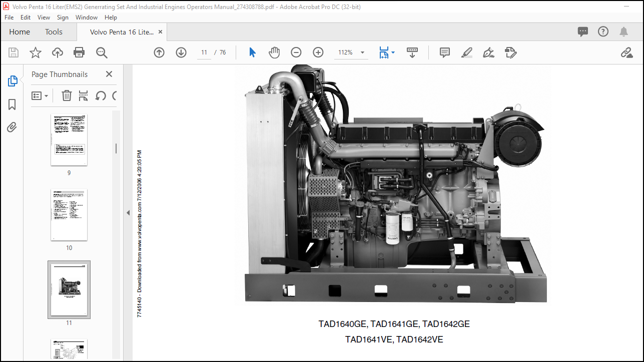This screenshot has width=644, height=362.
Task: Open the help question mark icon
Action: 603,31
